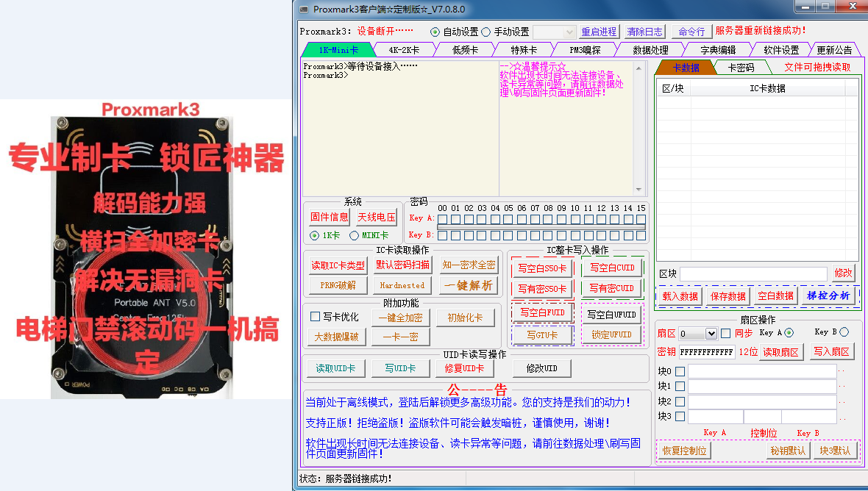
Task: Click the 写有密S50卡 button
Action: point(542,289)
